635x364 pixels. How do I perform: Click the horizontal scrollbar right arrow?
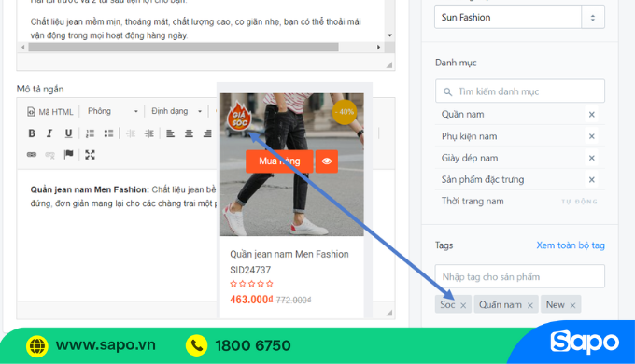(378, 47)
